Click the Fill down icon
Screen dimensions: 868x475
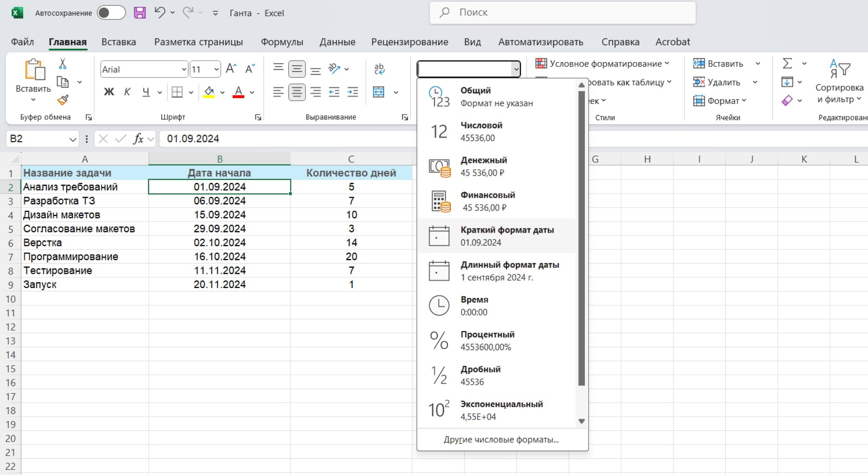tap(787, 82)
